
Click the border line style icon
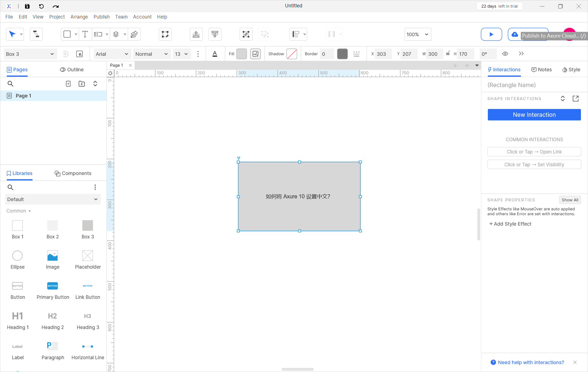(x=356, y=54)
